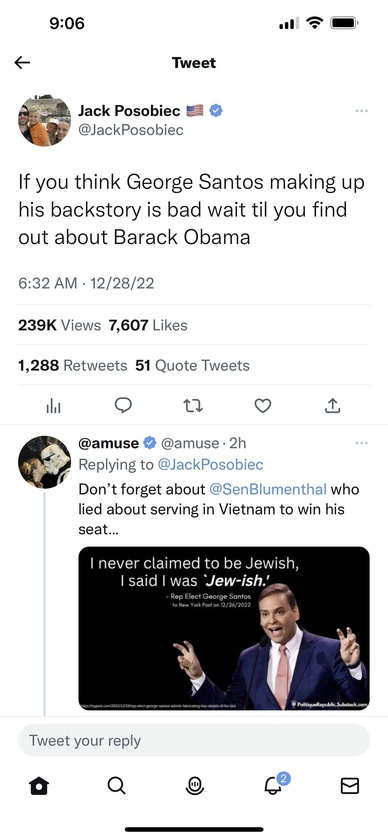Tap the share upload icon

[x=332, y=406]
